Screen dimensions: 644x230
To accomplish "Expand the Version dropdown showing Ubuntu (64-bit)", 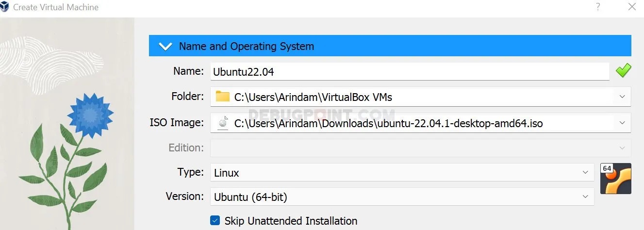I will point(585,197).
